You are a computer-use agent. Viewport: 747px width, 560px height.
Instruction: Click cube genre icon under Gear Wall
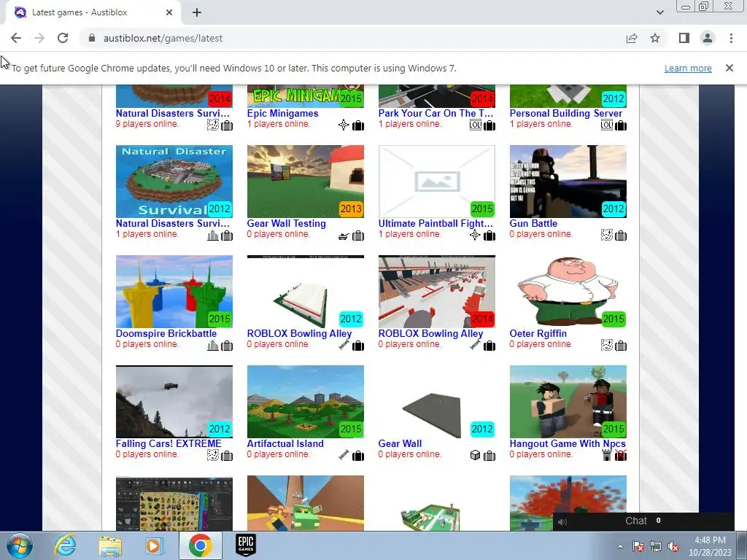tap(475, 455)
